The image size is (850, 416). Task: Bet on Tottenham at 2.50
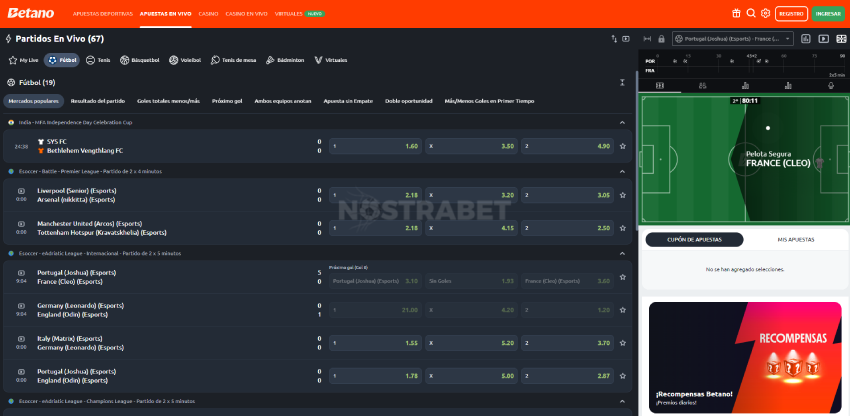point(568,228)
